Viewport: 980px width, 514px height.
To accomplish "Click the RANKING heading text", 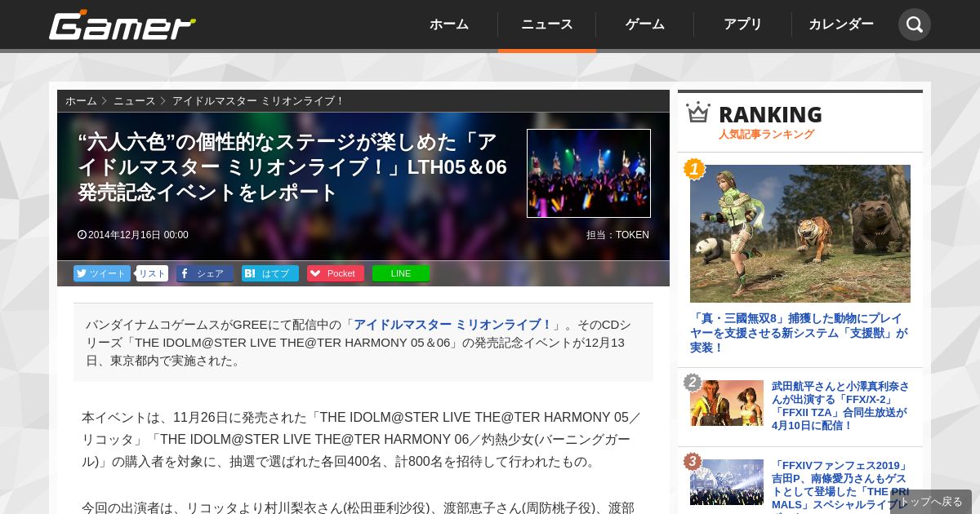I will [770, 114].
